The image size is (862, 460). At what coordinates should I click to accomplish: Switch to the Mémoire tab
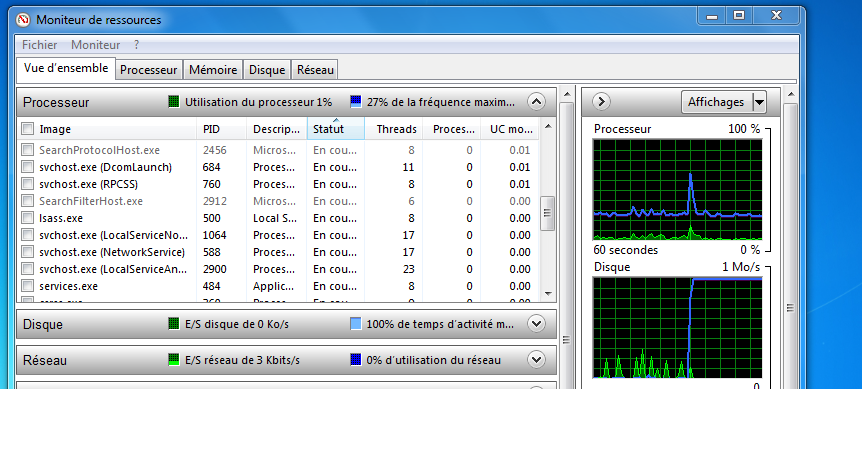(213, 70)
